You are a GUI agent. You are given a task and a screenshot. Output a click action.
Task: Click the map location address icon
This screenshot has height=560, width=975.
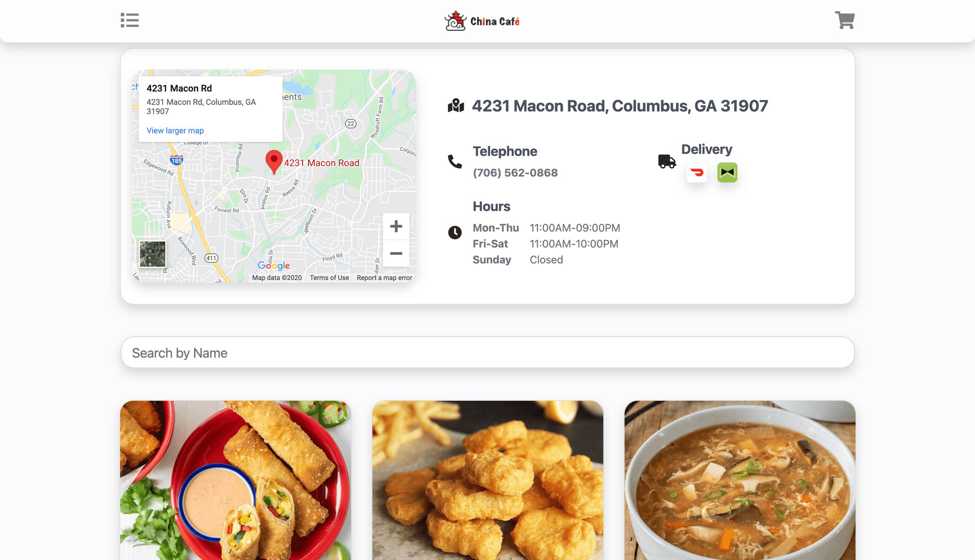click(x=456, y=106)
